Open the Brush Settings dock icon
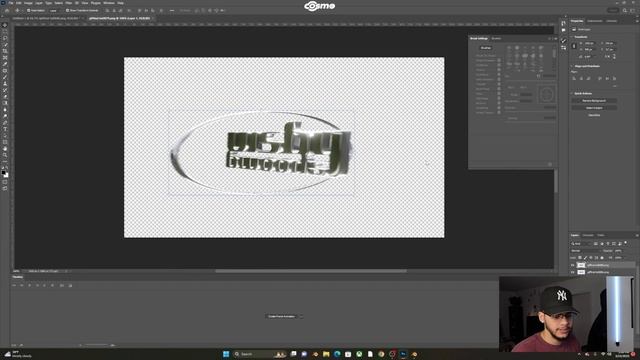This screenshot has width=640, height=360. pyautogui.click(x=564, y=40)
